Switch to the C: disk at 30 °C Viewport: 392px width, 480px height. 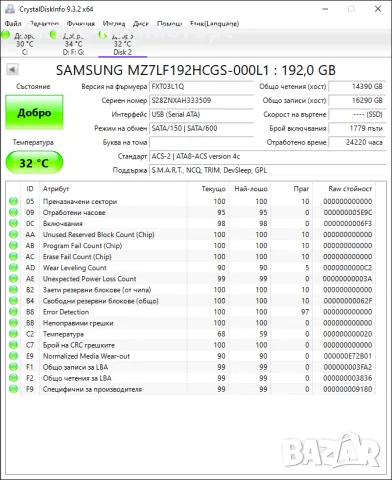tap(25, 44)
